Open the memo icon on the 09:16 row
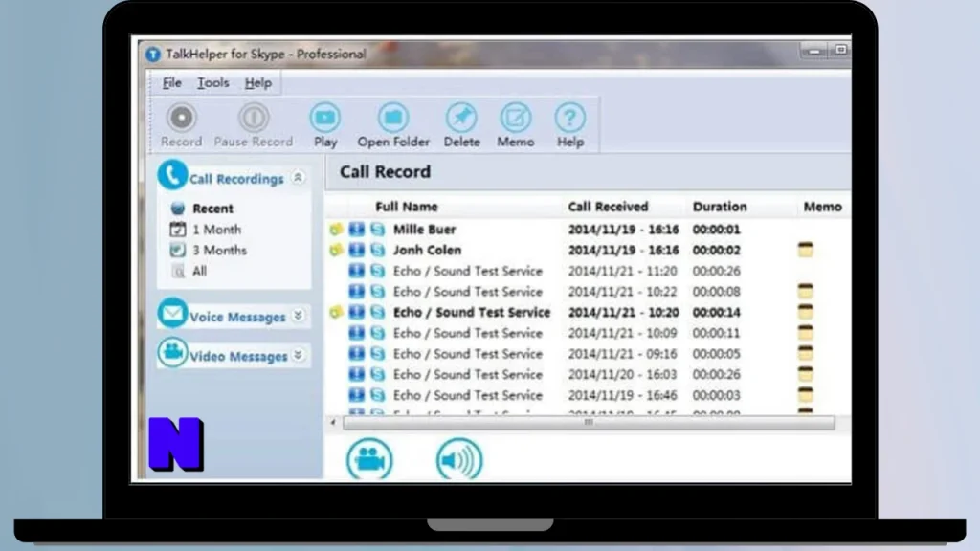 pyautogui.click(x=806, y=353)
